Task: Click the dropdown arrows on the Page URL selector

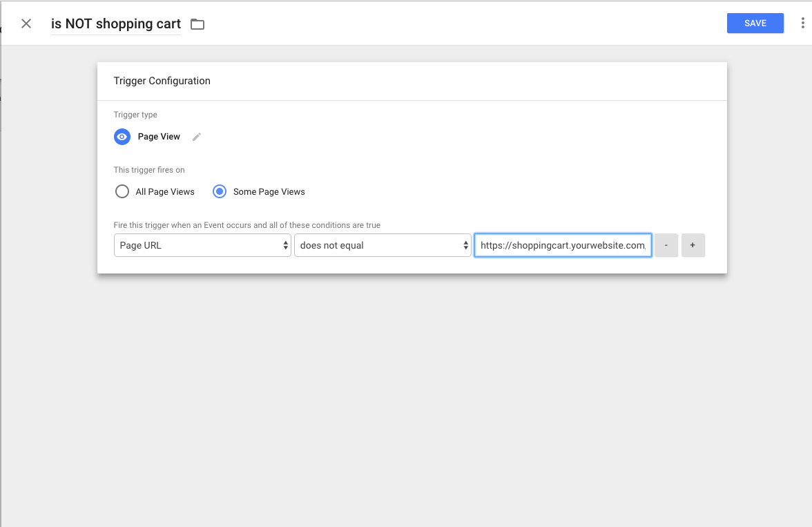Action: (284, 245)
